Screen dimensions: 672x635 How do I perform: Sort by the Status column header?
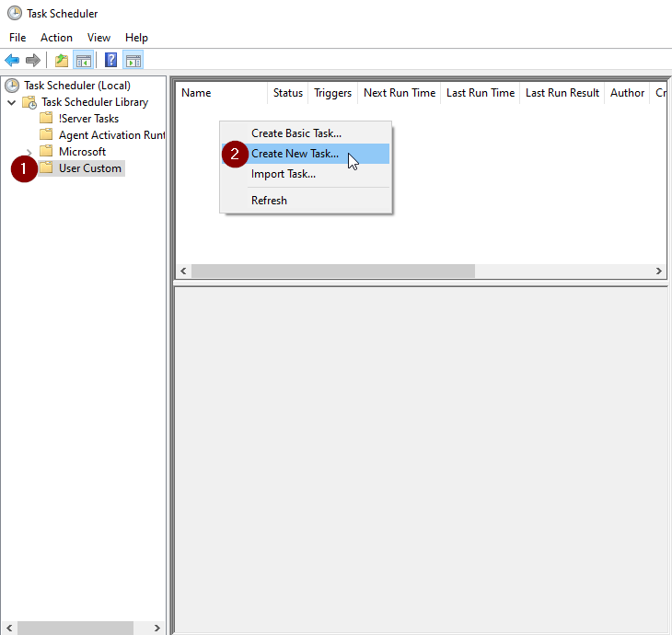[x=287, y=93]
